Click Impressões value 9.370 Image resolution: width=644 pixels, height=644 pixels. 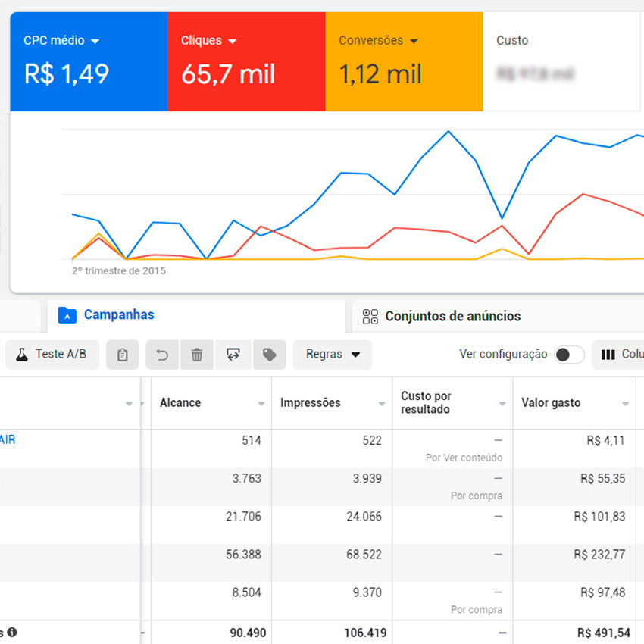point(367,592)
